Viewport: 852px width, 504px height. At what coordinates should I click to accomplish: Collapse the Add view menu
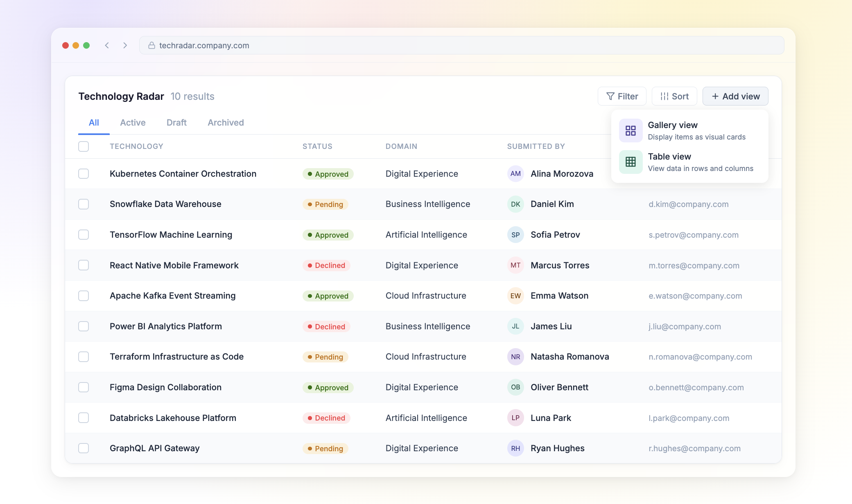tap(735, 96)
